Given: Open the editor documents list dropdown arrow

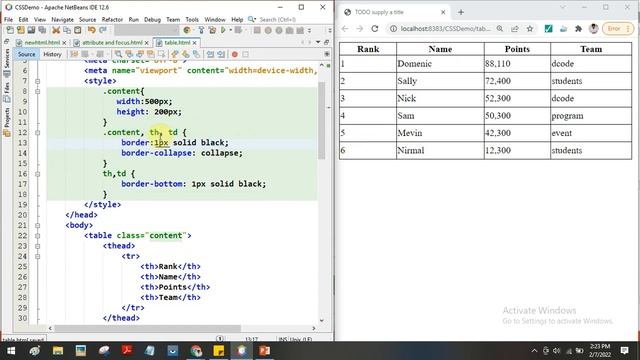Looking at the screenshot, I should [318, 42].
